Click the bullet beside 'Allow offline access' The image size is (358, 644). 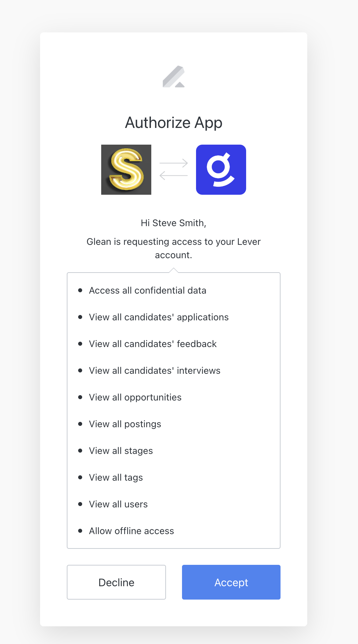[80, 531]
